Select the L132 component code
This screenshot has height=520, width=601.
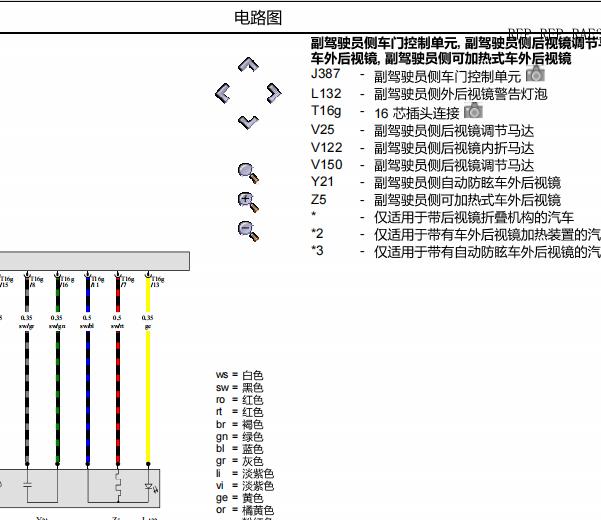[326, 94]
